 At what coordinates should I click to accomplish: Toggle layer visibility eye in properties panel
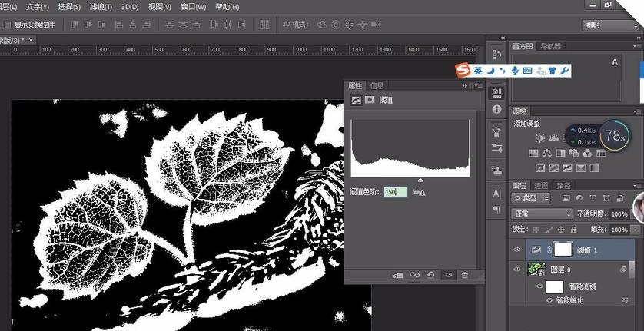pos(448,275)
